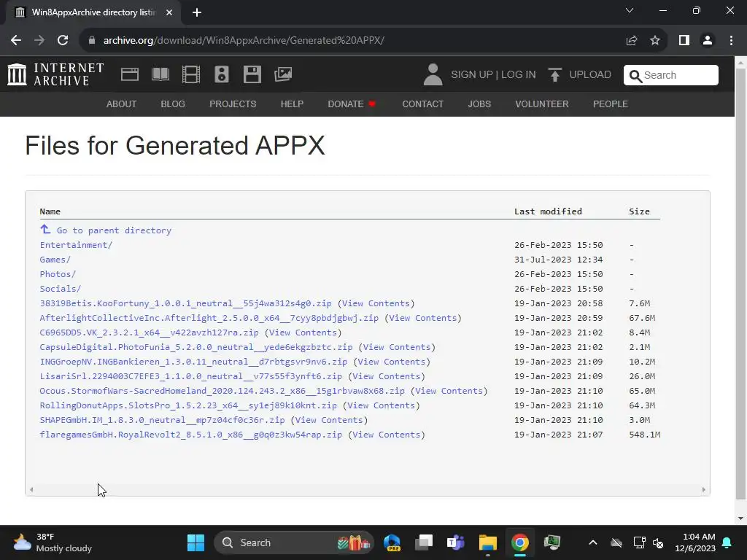
Task: View Contents of INGGroepNV.INGBankieren zip
Action: (392, 362)
